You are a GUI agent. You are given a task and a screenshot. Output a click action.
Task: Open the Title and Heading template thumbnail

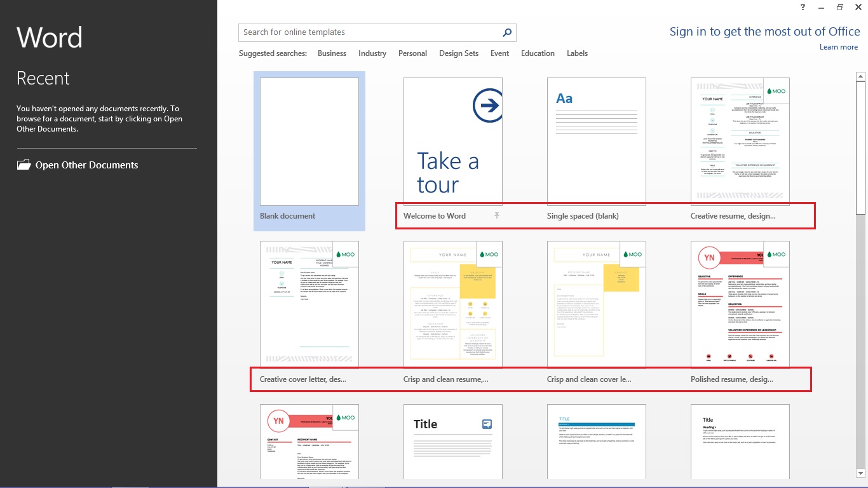click(x=740, y=442)
